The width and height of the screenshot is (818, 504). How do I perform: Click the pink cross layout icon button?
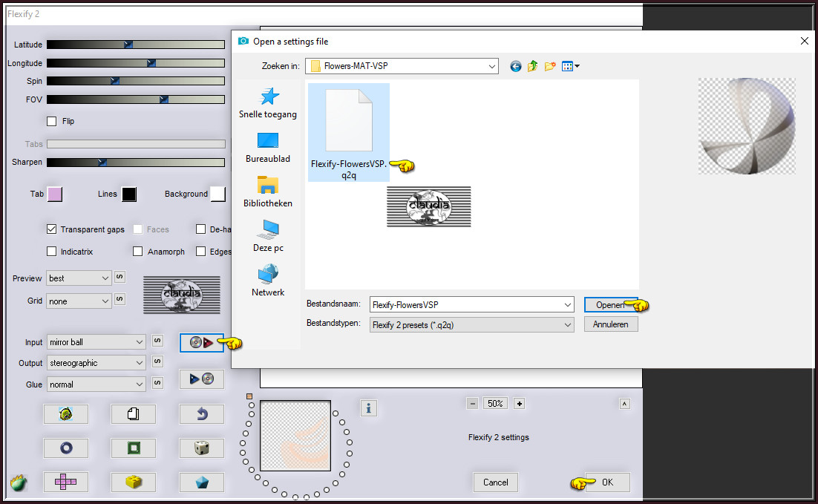[66, 482]
